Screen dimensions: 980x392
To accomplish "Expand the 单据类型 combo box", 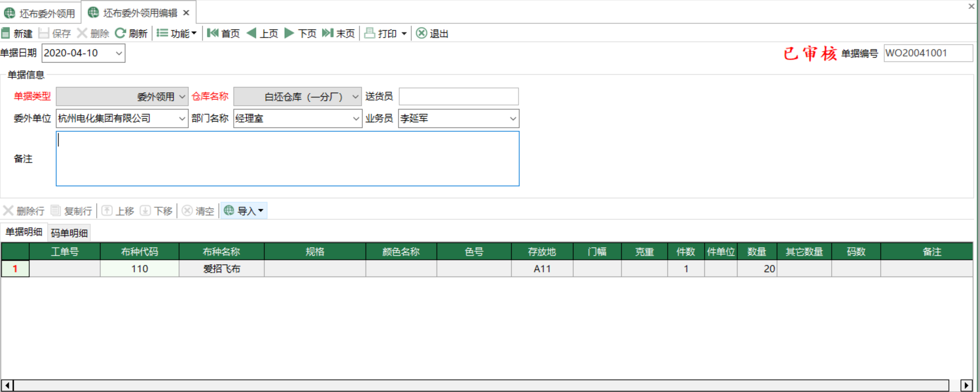I will pos(182,97).
